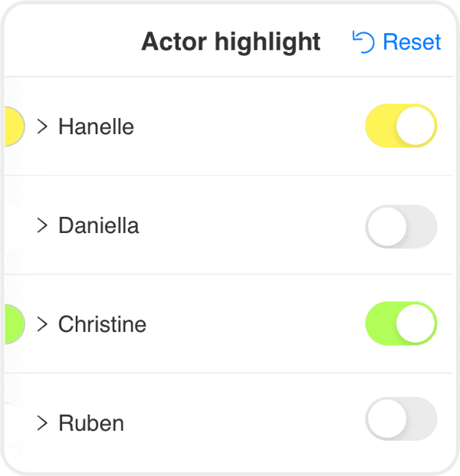Viewport: 460px width, 476px height.
Task: Click the blank header area left of title
Action: click(x=73, y=42)
